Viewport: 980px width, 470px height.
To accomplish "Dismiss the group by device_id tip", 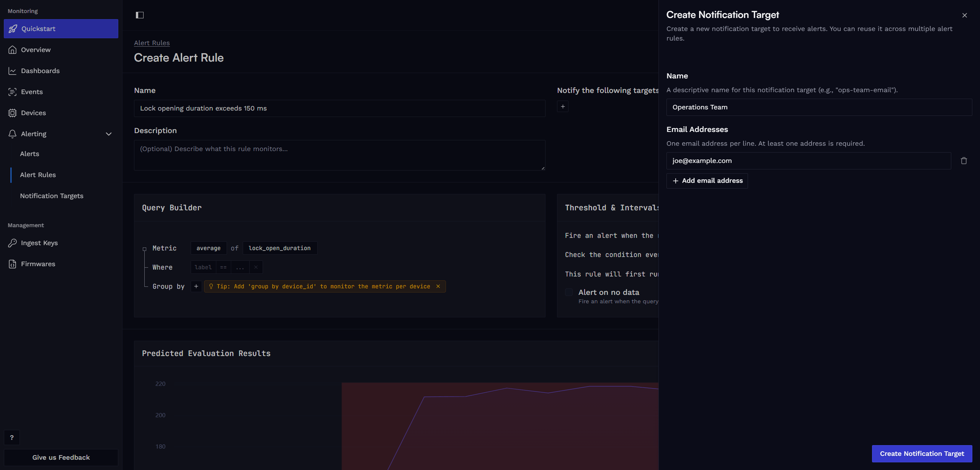I will [x=438, y=286].
